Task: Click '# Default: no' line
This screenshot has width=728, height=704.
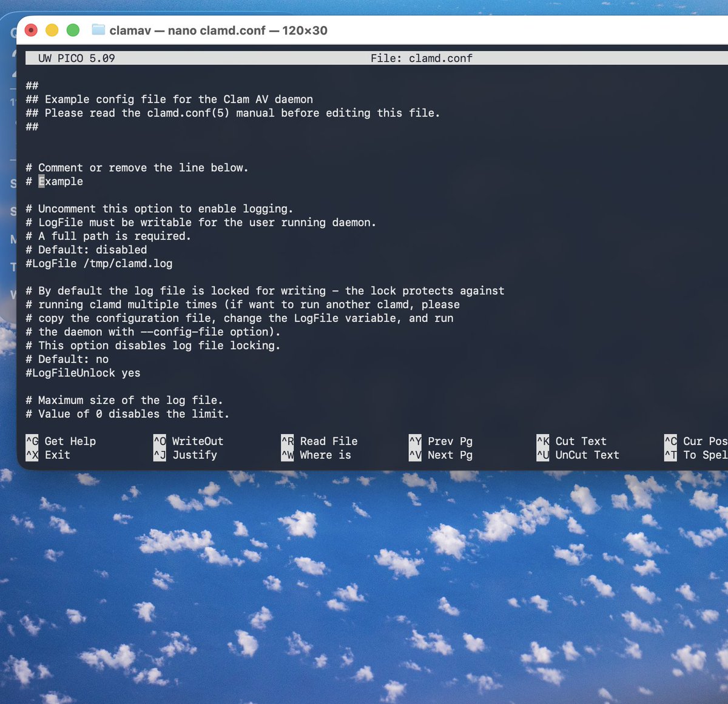Action: 67,360
